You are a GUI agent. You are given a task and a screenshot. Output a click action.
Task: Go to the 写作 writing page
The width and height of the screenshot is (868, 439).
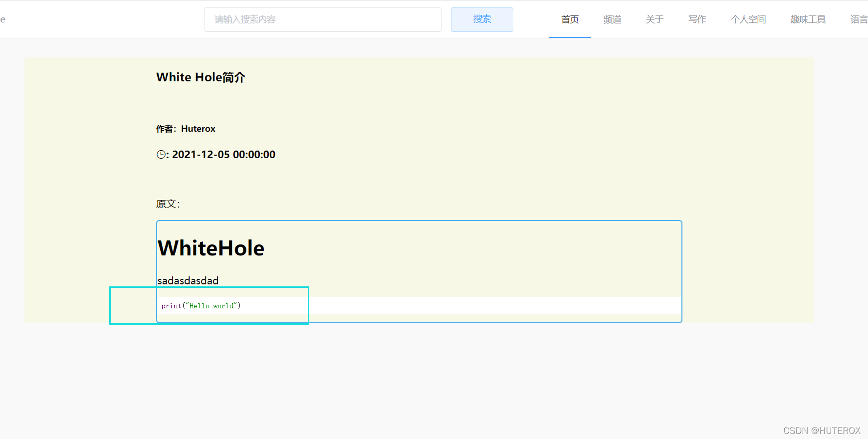[697, 19]
